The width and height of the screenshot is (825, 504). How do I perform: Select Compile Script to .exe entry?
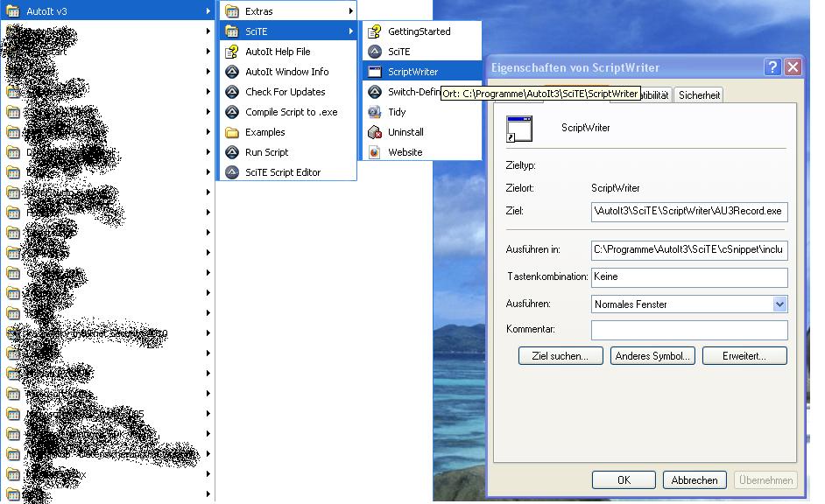291,112
